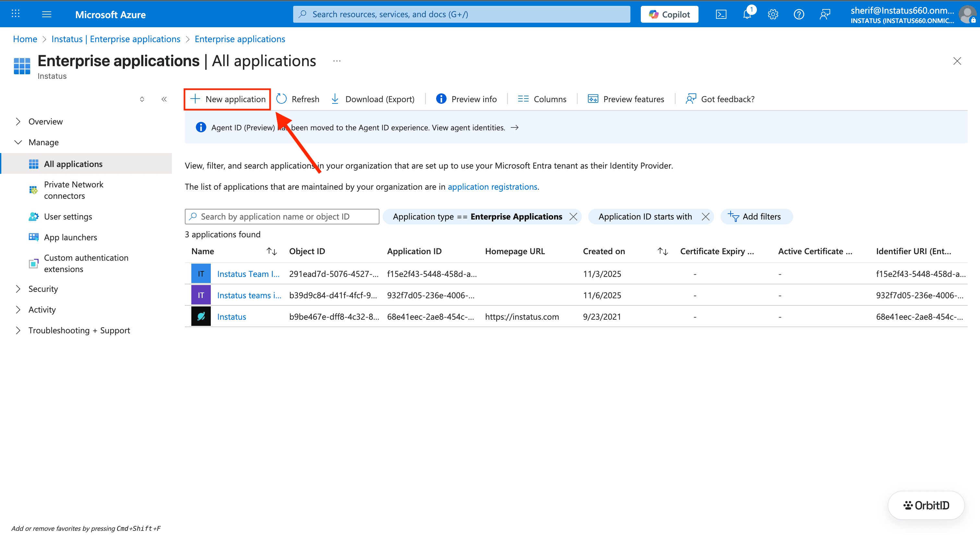Open Preview info

466,99
